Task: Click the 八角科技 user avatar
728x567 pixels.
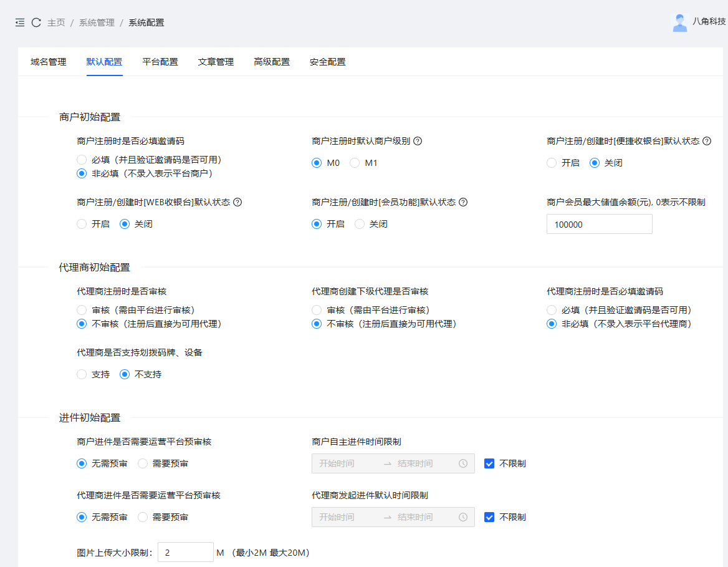Action: [x=679, y=22]
